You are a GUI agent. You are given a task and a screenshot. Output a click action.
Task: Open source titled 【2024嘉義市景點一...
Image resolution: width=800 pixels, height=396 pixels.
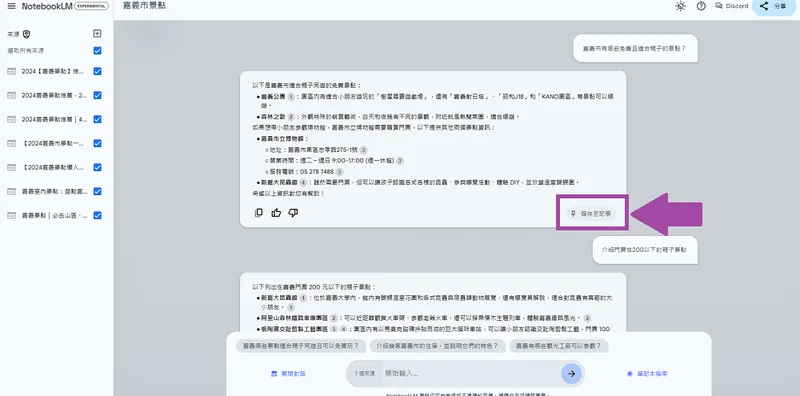tap(53, 143)
